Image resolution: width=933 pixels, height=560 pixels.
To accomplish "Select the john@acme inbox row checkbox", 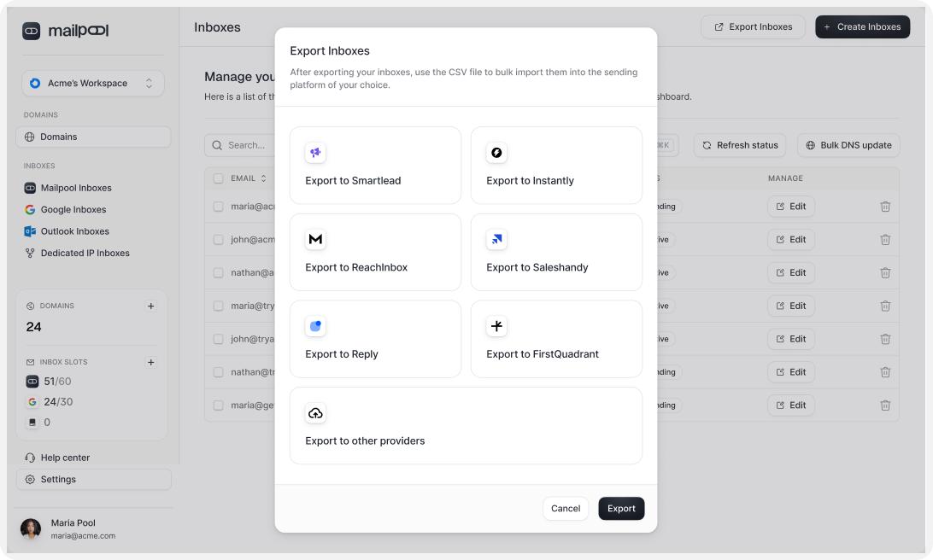I will [219, 240].
